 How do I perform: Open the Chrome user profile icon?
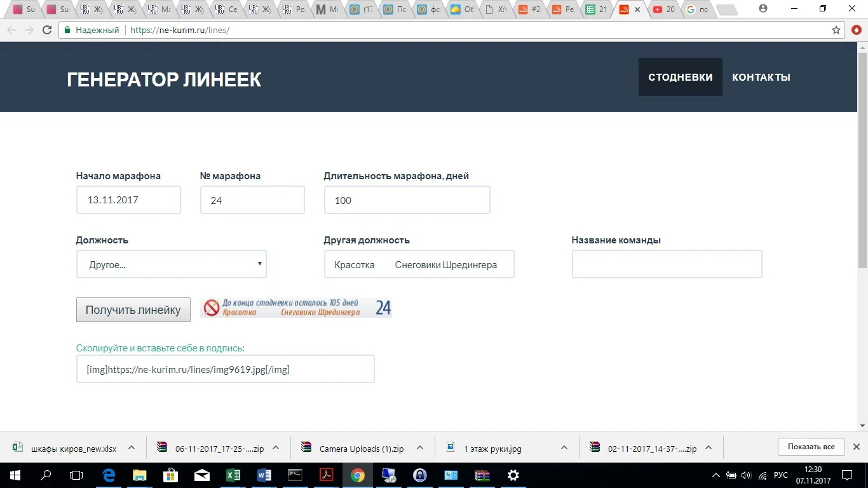coord(763,9)
